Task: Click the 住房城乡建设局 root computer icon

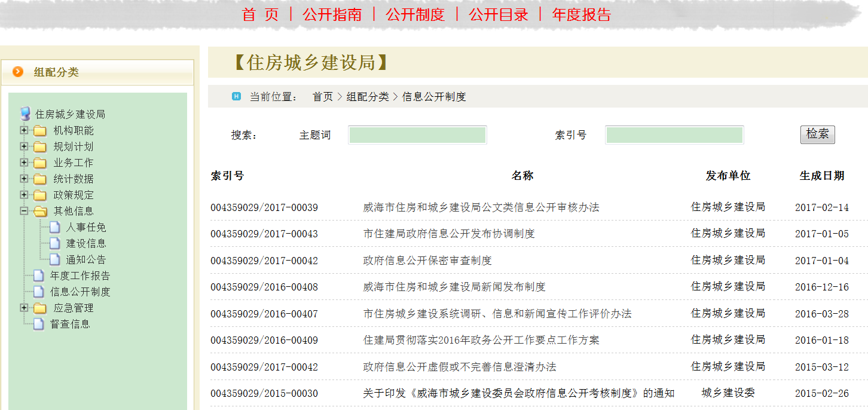Action: pyautogui.click(x=25, y=114)
